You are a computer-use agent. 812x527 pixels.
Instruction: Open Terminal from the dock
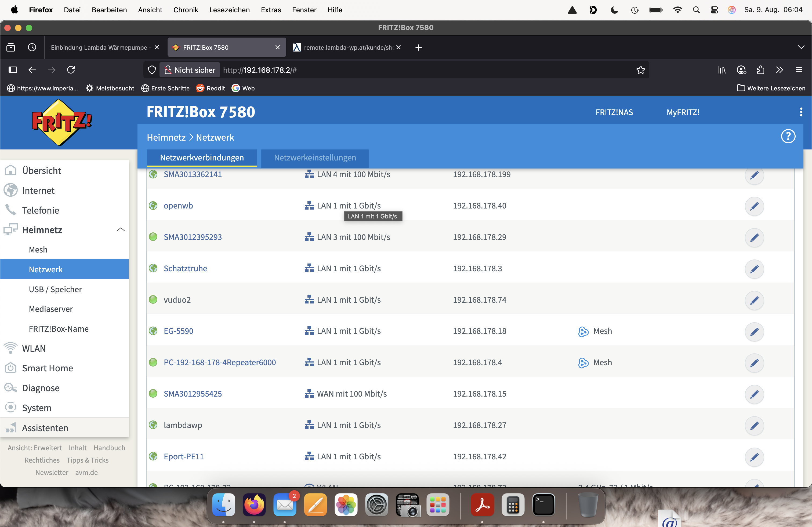tap(543, 505)
